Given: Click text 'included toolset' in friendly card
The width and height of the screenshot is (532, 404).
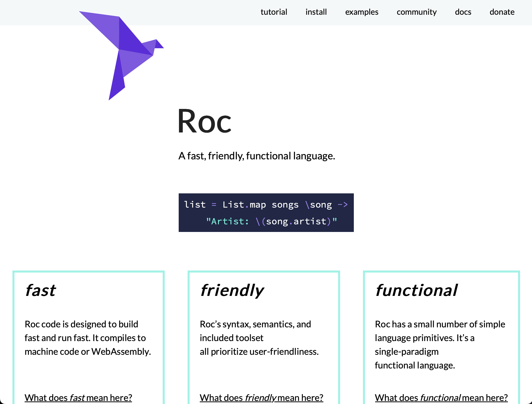Looking at the screenshot, I should click(x=231, y=338).
